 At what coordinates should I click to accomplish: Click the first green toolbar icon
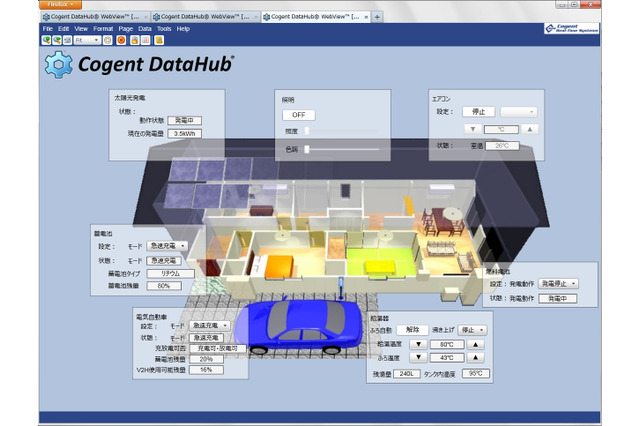[x=47, y=40]
